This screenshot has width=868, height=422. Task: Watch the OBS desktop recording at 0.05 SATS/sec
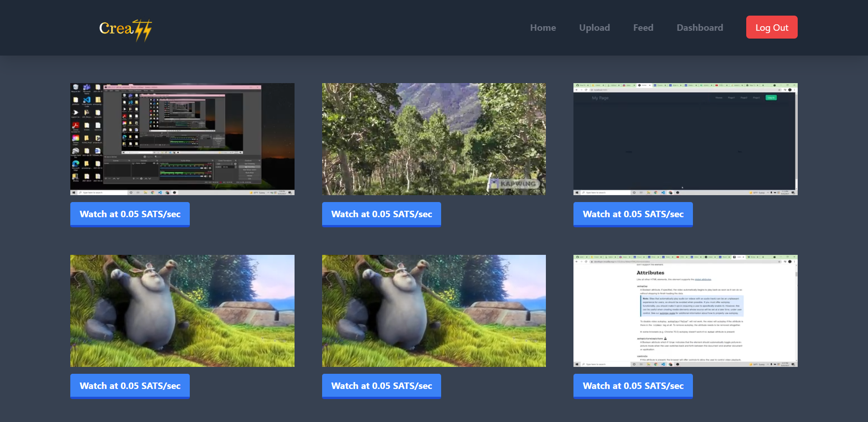[x=130, y=214]
